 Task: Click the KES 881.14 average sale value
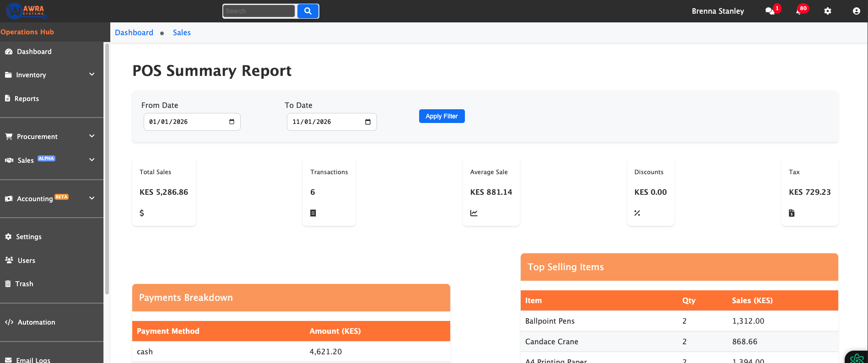pos(491,192)
